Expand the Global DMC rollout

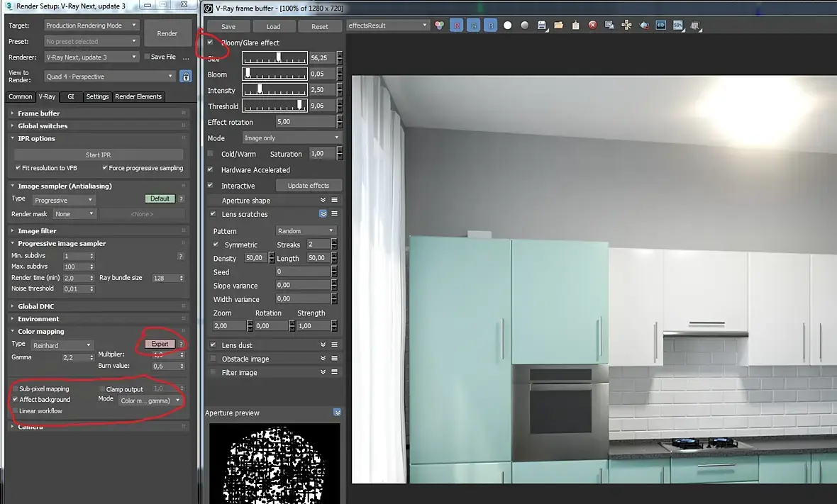(x=99, y=306)
